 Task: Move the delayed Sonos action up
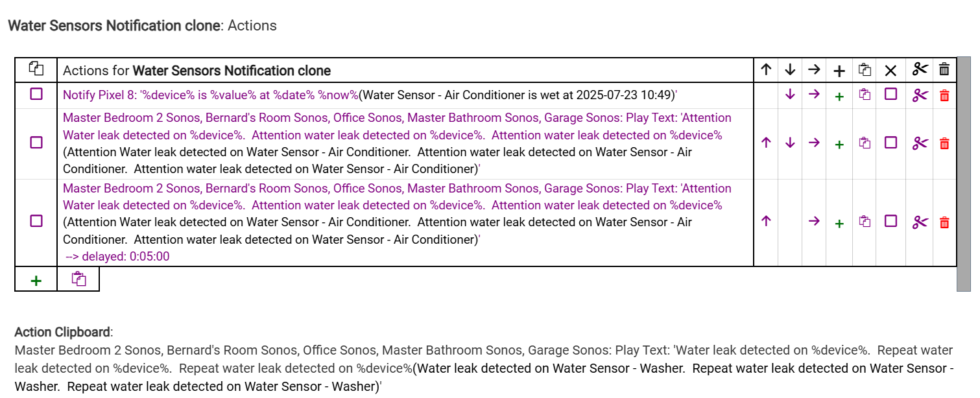pos(766,222)
